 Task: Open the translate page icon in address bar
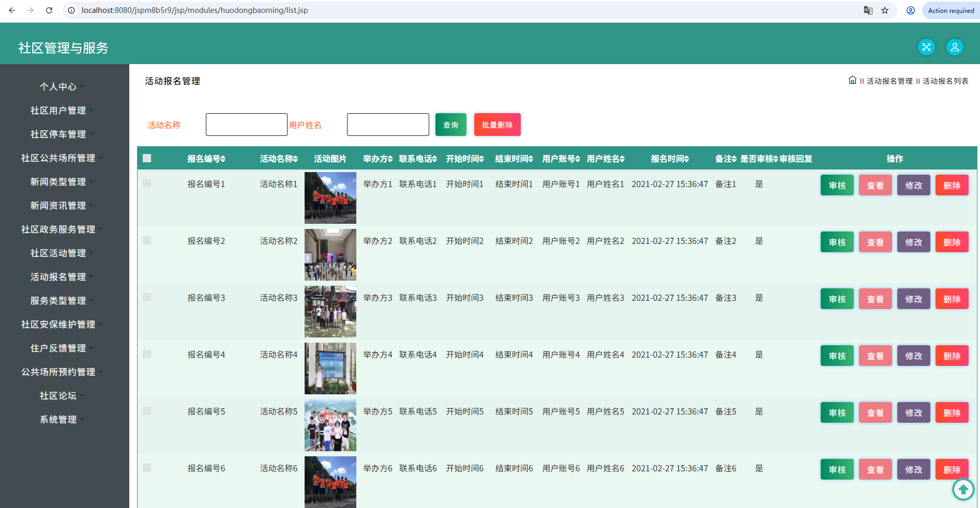pyautogui.click(x=868, y=10)
